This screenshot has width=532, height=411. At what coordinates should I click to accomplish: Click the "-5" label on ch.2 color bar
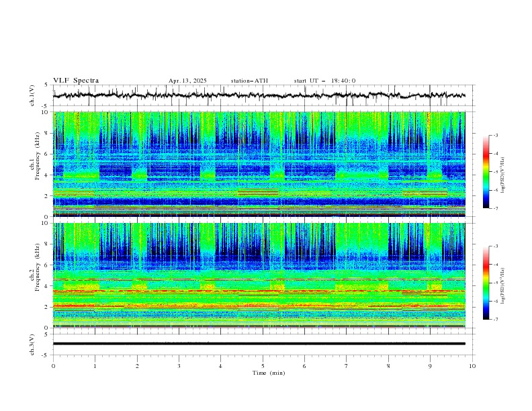click(x=496, y=283)
